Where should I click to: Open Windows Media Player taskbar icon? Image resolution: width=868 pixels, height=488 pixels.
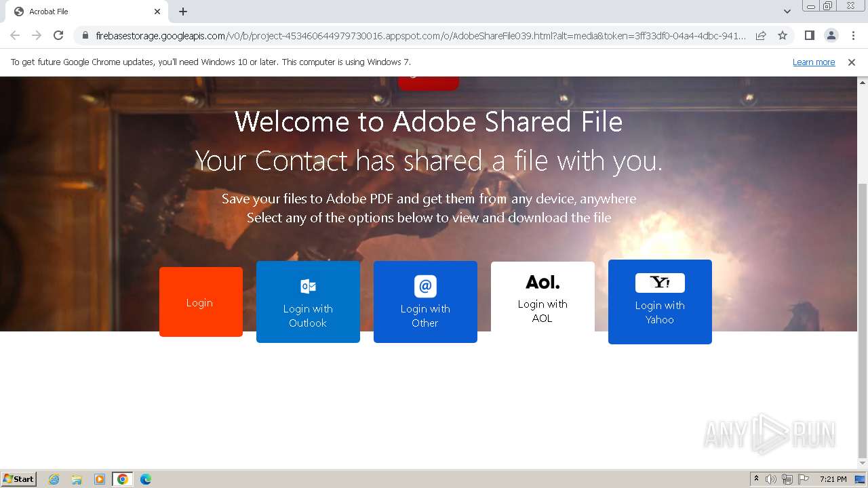(100, 479)
